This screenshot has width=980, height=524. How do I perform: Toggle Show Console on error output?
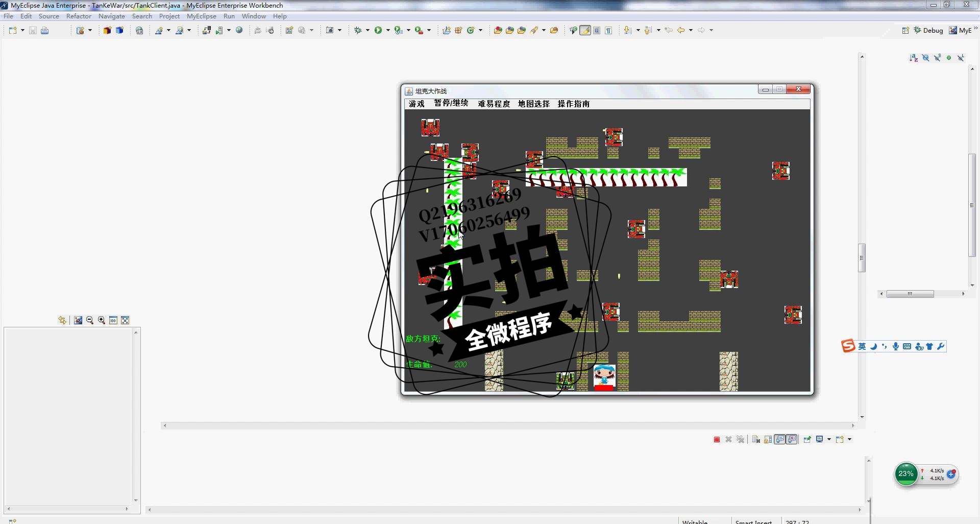point(792,439)
